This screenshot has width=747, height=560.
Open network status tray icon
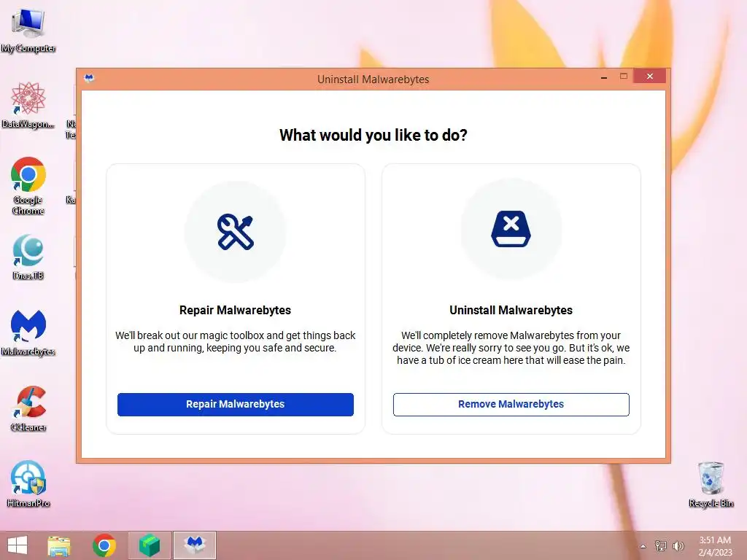tap(661, 545)
